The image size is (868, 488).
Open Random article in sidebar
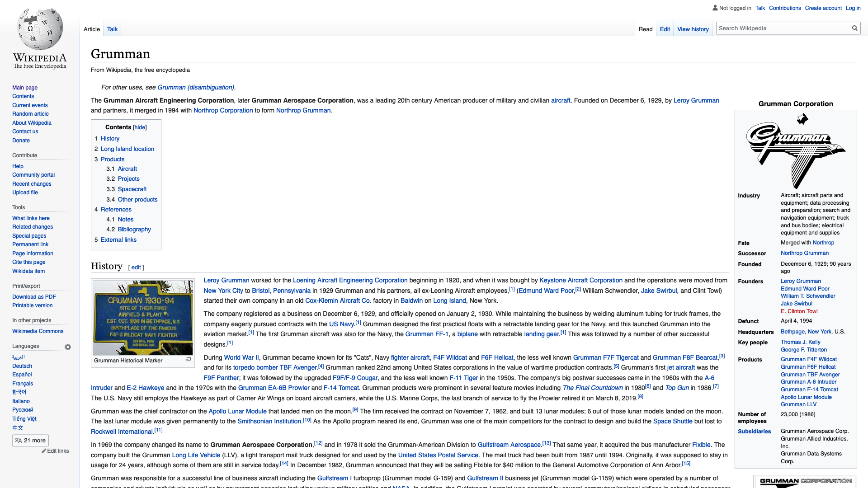click(x=30, y=114)
